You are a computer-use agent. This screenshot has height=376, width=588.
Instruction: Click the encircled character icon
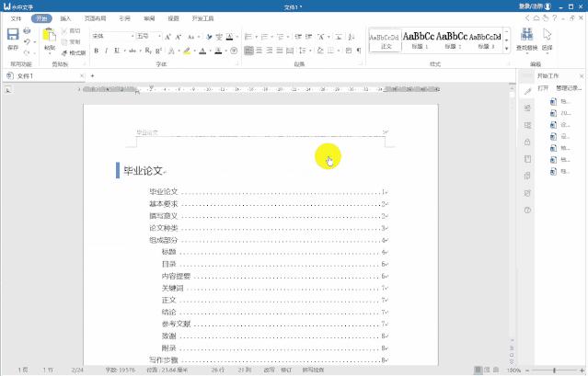(x=234, y=51)
